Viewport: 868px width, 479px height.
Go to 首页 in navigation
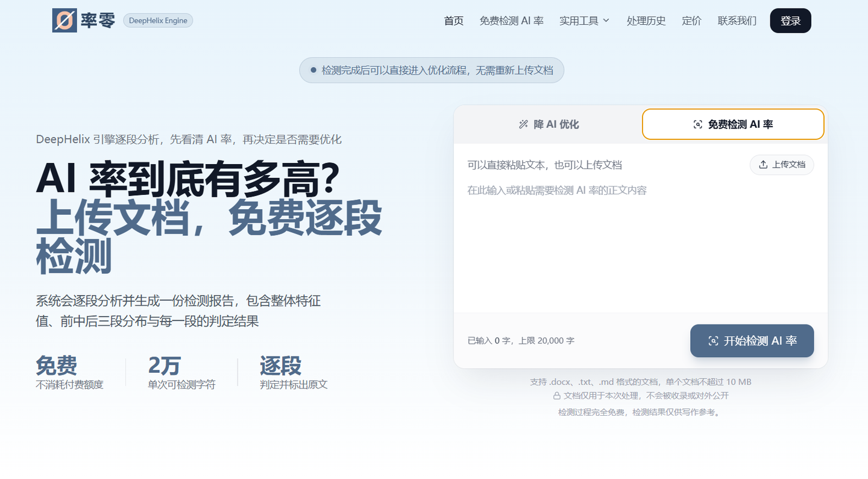click(454, 21)
